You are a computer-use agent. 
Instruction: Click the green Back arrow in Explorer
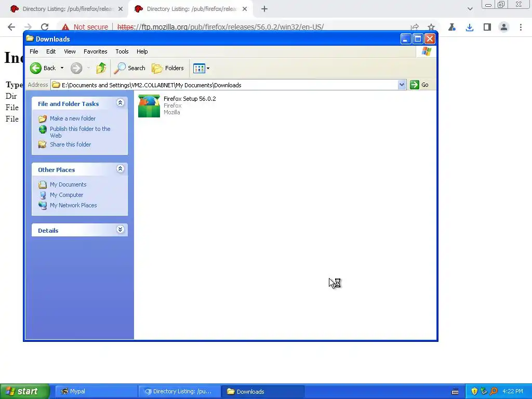36,68
